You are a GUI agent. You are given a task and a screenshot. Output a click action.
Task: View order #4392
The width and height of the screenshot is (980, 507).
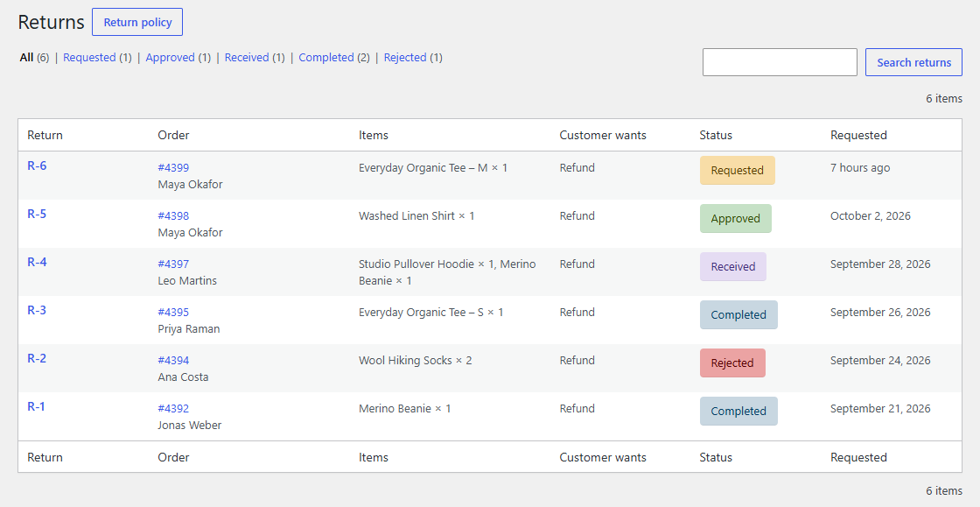pyautogui.click(x=173, y=408)
